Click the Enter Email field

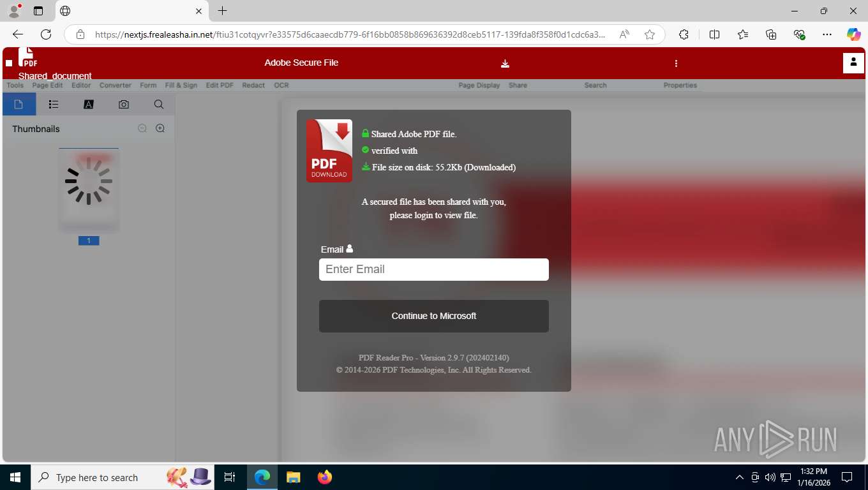click(434, 269)
